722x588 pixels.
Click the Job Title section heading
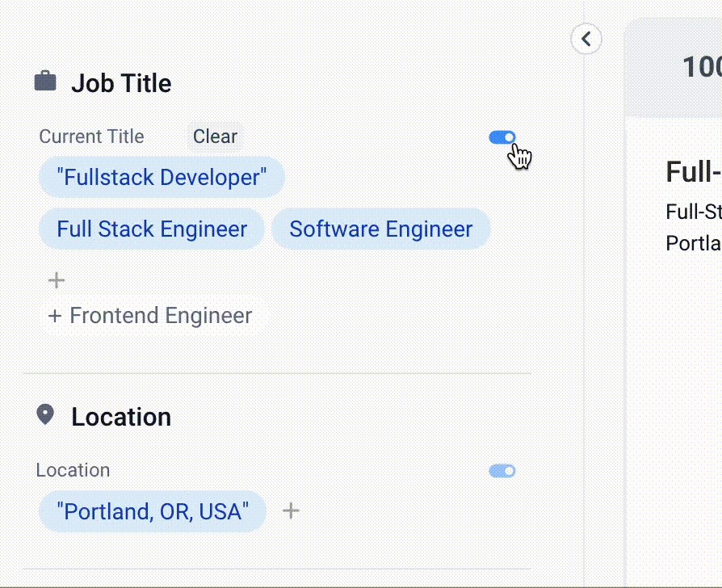point(121,83)
